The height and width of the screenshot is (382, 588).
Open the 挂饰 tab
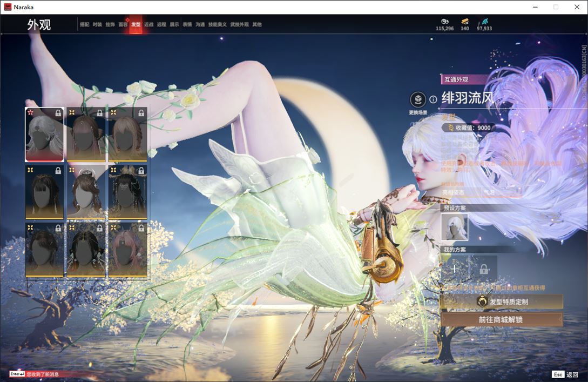110,24
